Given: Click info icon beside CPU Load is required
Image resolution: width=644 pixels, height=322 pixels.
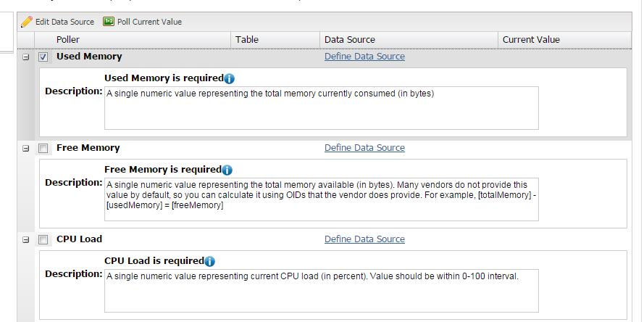Looking at the screenshot, I should (209, 261).
